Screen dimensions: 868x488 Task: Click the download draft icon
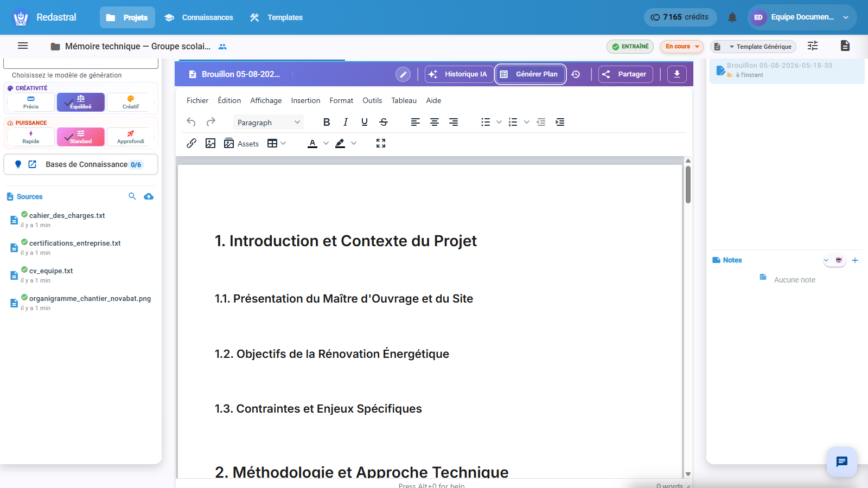pos(677,74)
